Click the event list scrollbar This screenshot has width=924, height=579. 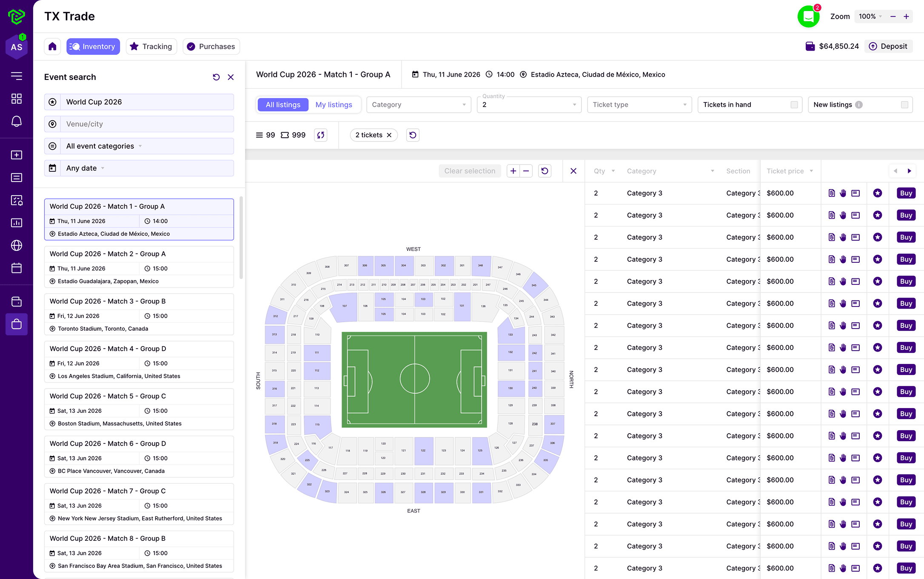click(x=241, y=237)
